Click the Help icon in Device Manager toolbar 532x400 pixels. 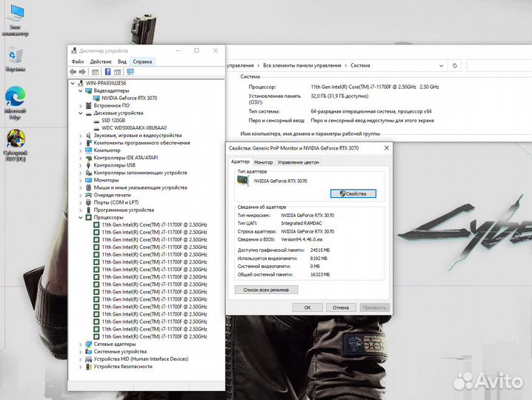pos(107,72)
